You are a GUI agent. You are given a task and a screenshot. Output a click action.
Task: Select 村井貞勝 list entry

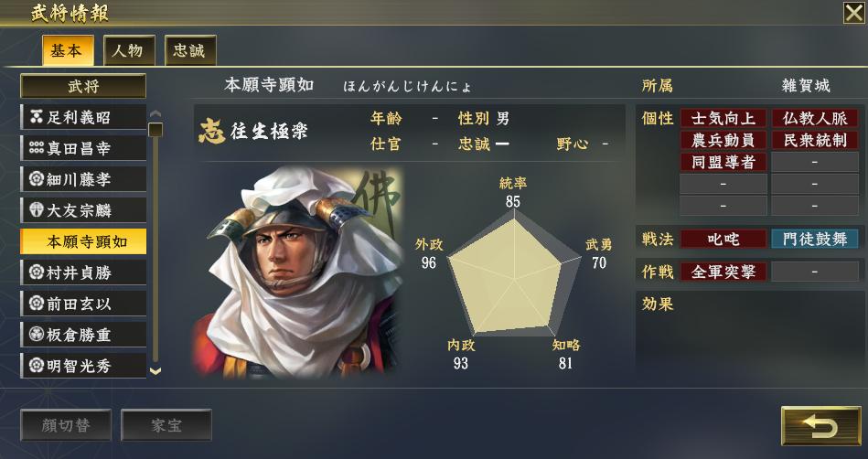(x=83, y=272)
